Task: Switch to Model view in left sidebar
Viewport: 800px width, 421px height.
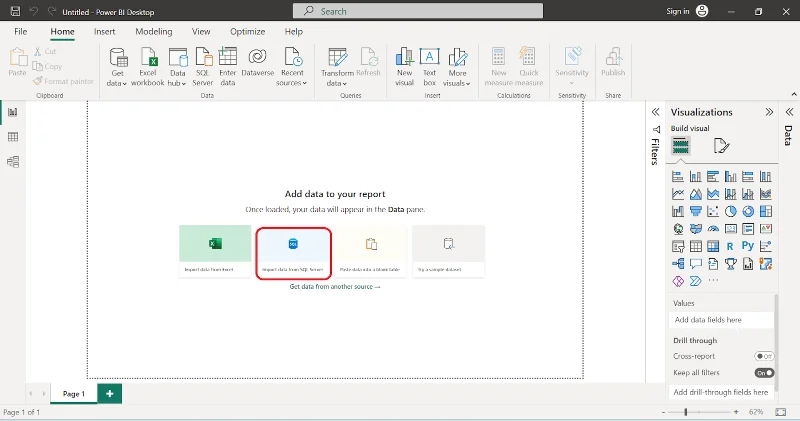Action: click(x=13, y=162)
